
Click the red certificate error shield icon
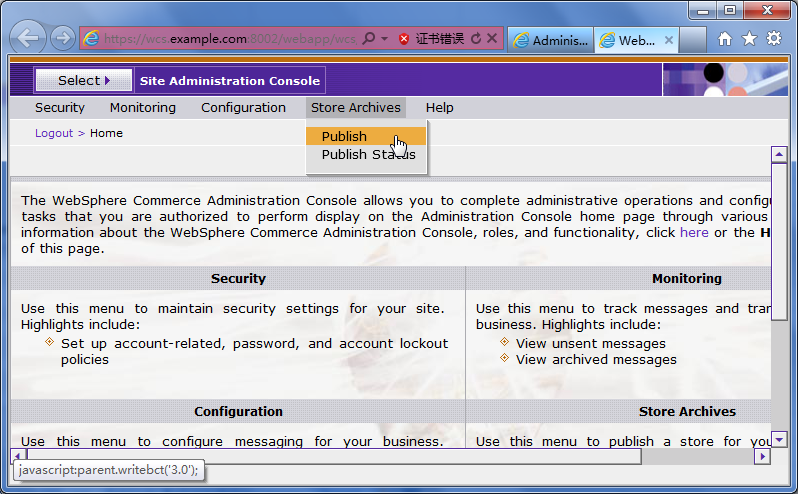pos(404,39)
